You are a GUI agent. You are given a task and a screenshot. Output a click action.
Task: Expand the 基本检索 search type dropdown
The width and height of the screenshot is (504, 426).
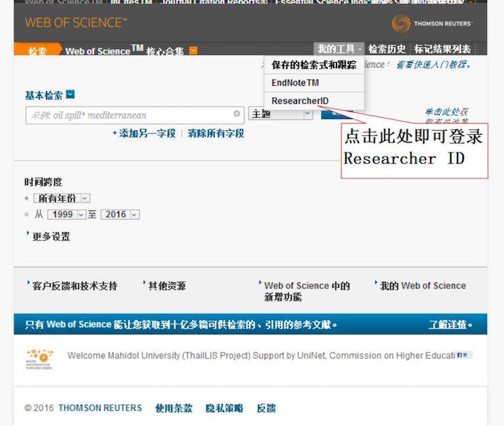coord(70,94)
